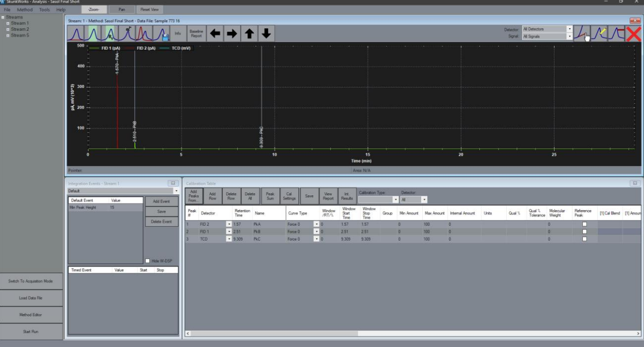The width and height of the screenshot is (644, 347).
Task: Click the green-highlighted single peak icon
Action: tap(94, 33)
